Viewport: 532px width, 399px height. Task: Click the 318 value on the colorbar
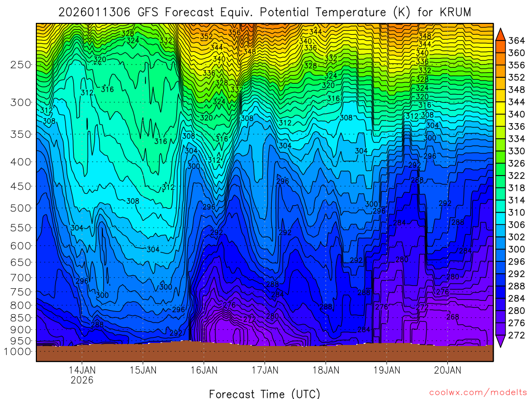tap(516, 188)
